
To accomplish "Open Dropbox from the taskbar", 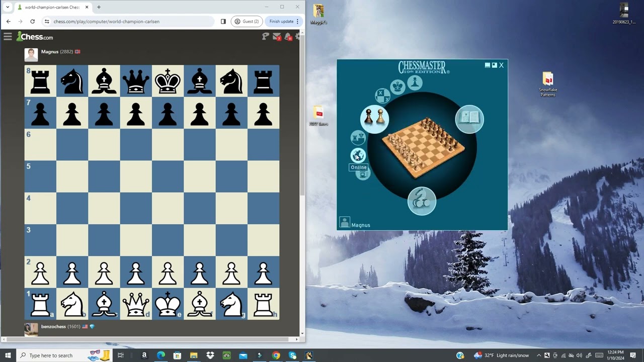I will (x=210, y=355).
